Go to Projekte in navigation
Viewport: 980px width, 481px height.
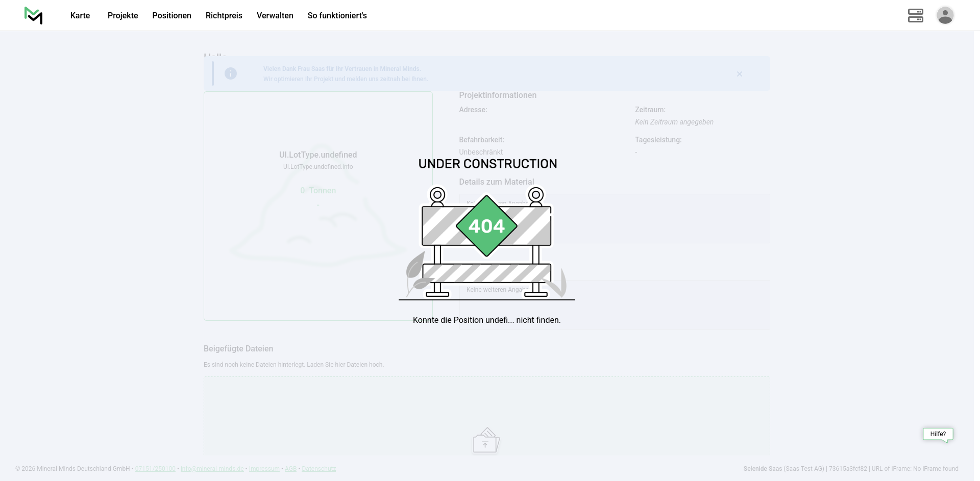tap(122, 15)
